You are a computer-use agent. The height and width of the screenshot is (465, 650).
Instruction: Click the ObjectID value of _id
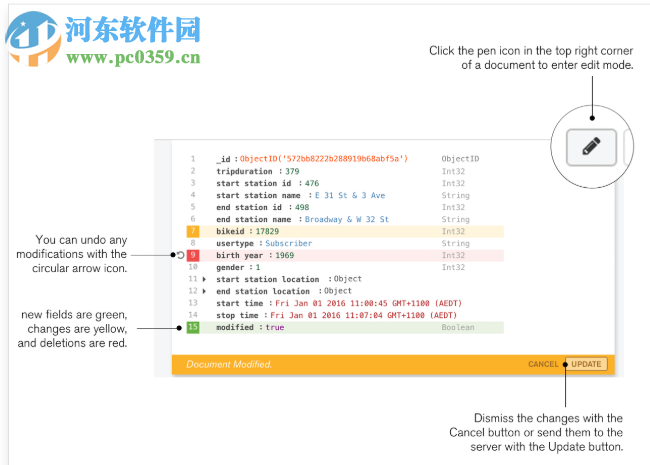click(x=324, y=159)
